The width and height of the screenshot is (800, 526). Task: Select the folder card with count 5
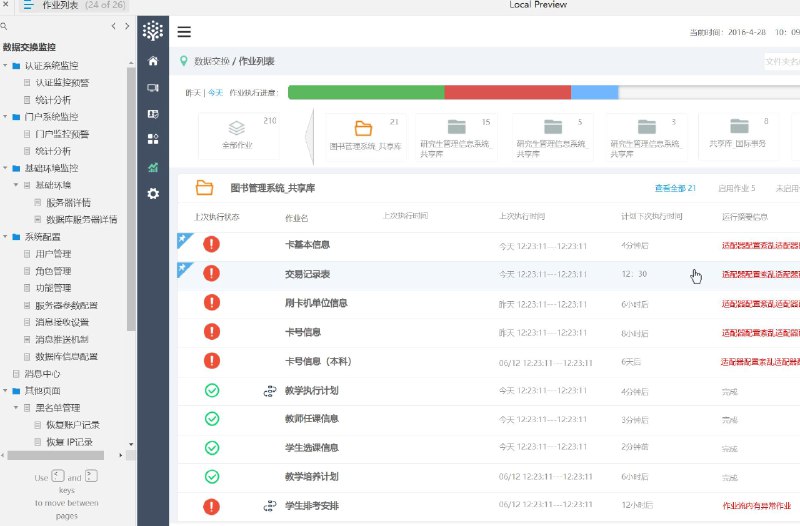tap(552, 137)
